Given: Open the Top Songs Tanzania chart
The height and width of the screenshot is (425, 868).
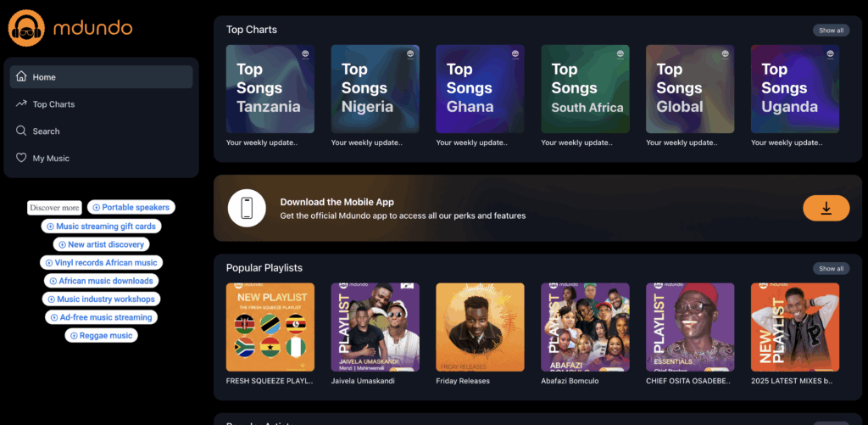Looking at the screenshot, I should point(270,89).
